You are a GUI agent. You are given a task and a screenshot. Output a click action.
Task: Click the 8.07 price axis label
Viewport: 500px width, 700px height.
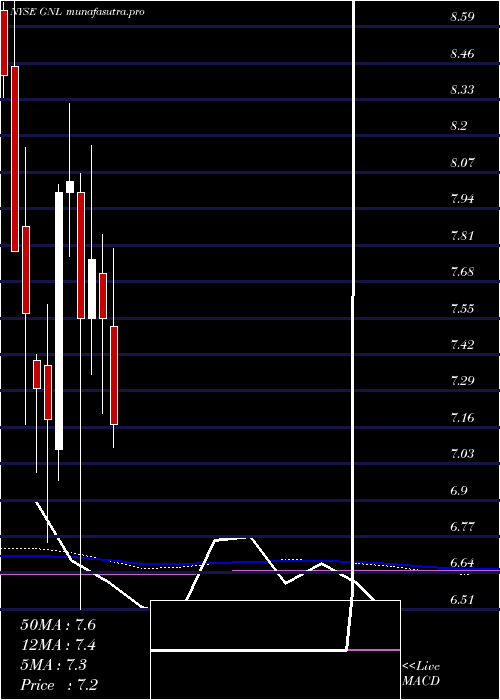coord(462,162)
